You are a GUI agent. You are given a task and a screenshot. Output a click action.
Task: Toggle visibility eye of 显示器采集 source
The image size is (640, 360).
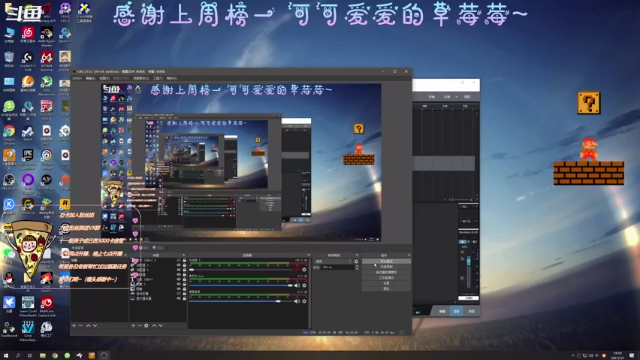(x=179, y=298)
